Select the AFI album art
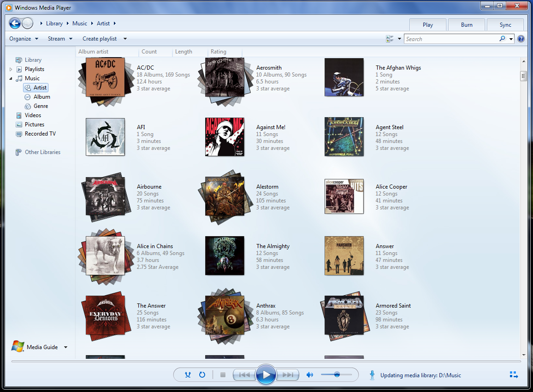The image size is (533, 392). [x=106, y=137]
